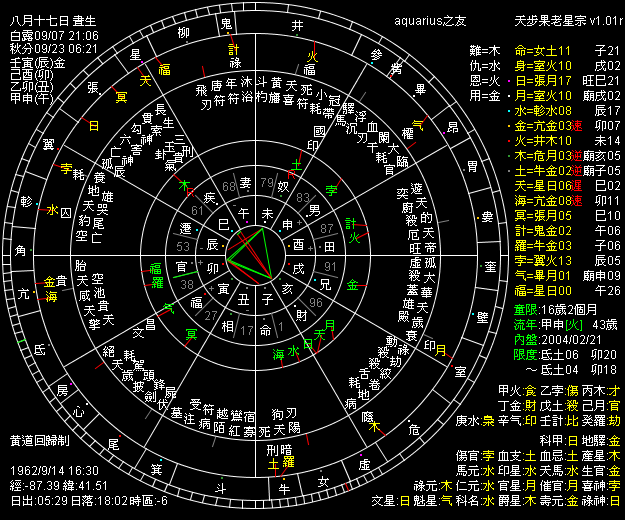The height and width of the screenshot is (520, 625).
Task: Select the yellow 水 marker beside 軫 mansion
Action: coord(51,210)
